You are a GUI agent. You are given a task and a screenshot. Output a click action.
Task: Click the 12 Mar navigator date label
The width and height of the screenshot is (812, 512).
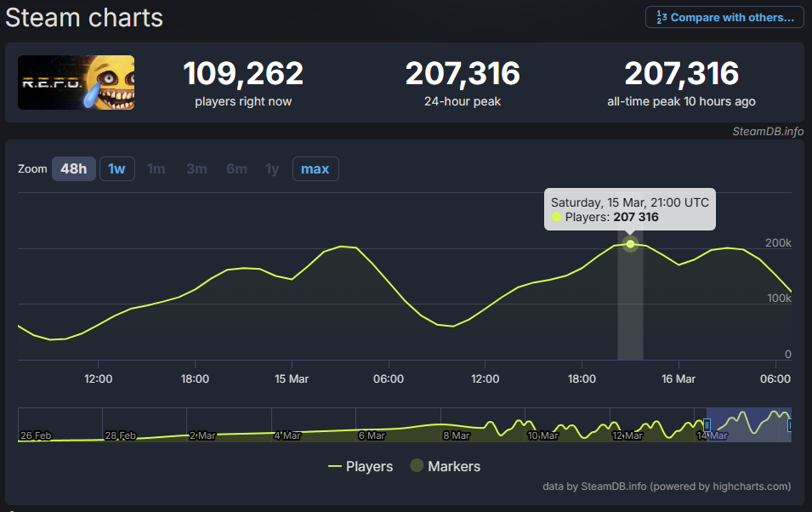click(627, 435)
